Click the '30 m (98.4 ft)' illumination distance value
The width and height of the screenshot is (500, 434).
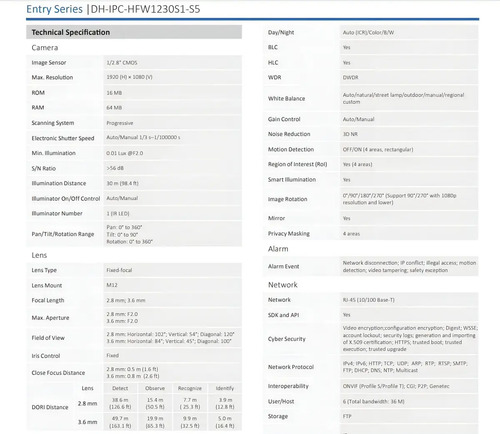point(122,183)
